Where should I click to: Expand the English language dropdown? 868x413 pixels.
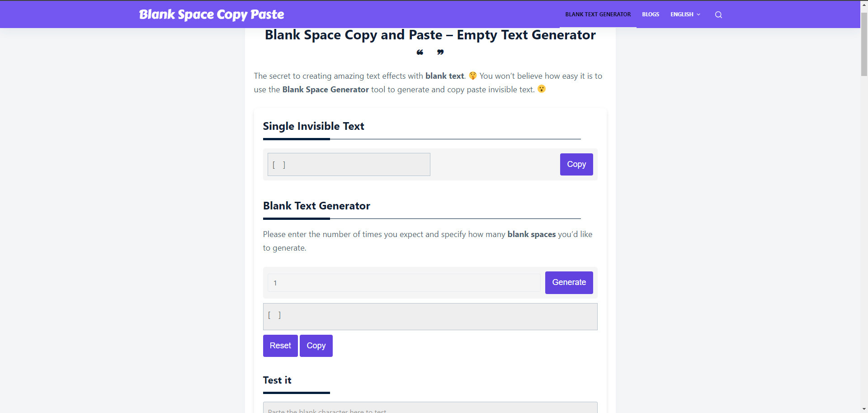[x=685, y=14]
